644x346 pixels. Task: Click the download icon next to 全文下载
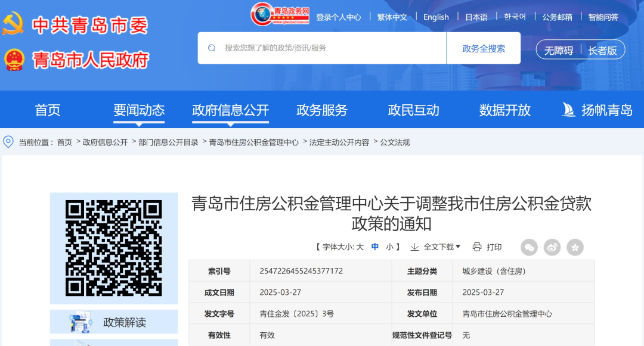414,247
